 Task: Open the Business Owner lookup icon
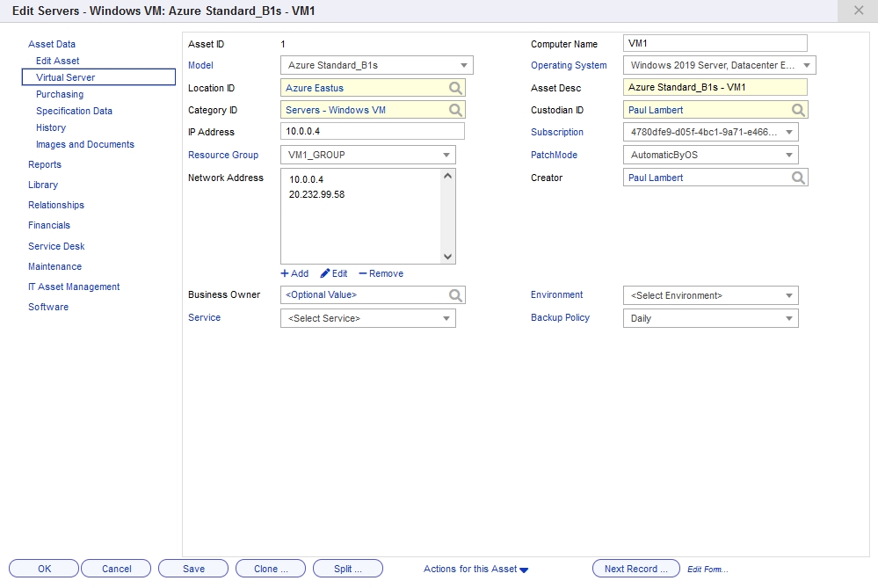(456, 295)
